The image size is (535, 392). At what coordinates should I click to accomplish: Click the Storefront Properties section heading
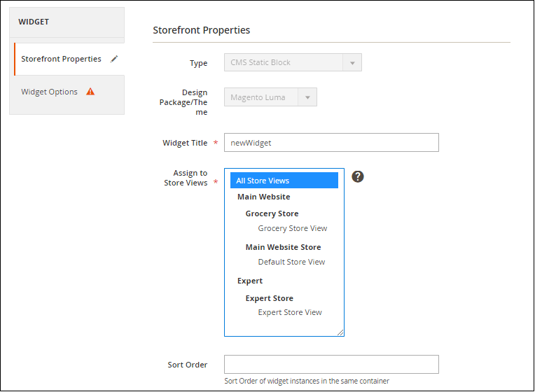201,30
